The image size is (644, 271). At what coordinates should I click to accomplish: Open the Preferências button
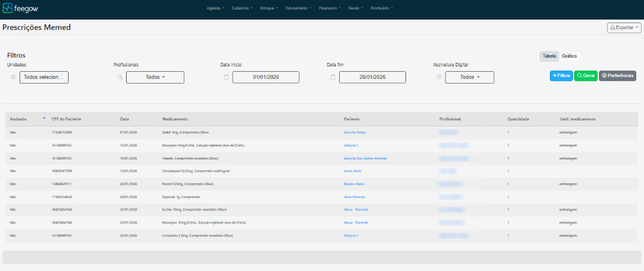tap(618, 76)
